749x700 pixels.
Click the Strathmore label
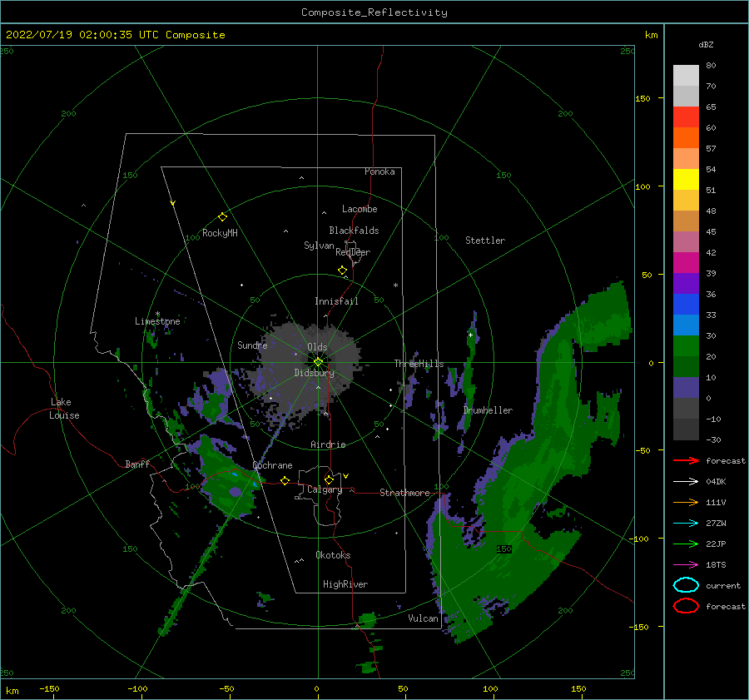tap(404, 493)
